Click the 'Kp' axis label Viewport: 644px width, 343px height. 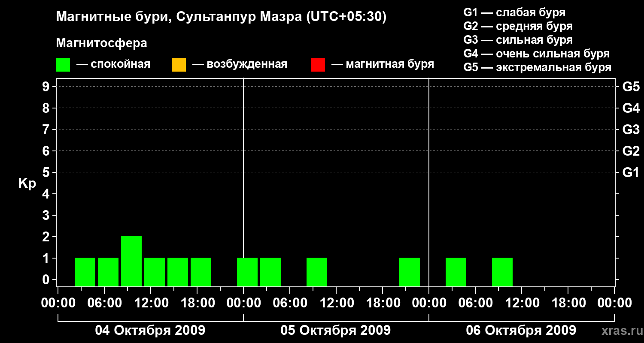click(27, 184)
